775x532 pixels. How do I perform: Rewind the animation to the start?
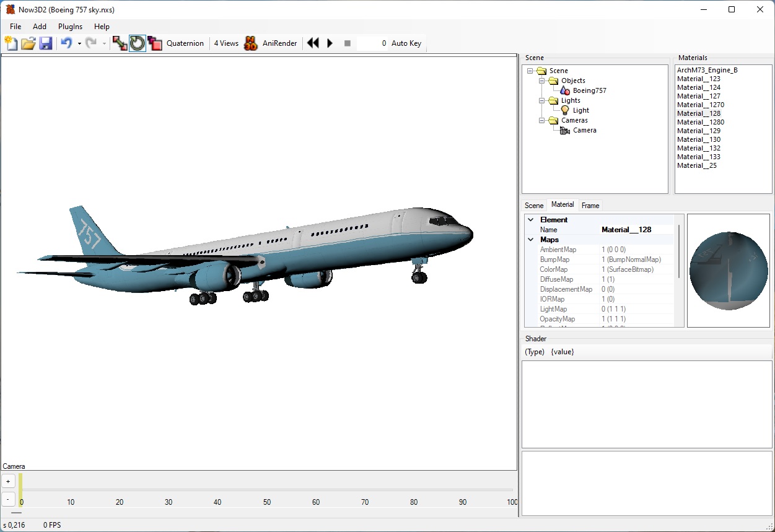pyautogui.click(x=313, y=43)
